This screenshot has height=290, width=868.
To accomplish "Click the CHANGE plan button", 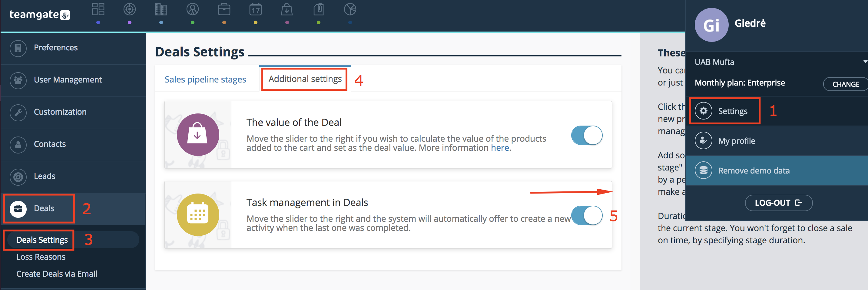I will 845,84.
